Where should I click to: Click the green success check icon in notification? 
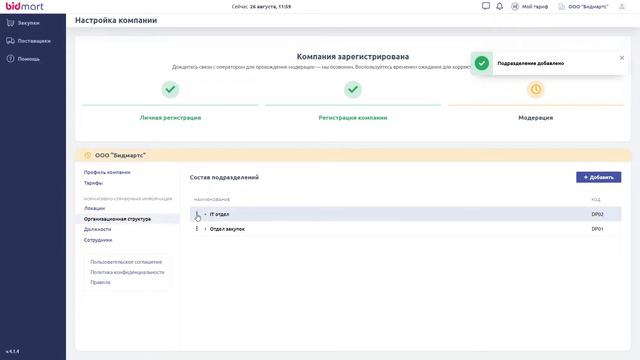(x=482, y=63)
